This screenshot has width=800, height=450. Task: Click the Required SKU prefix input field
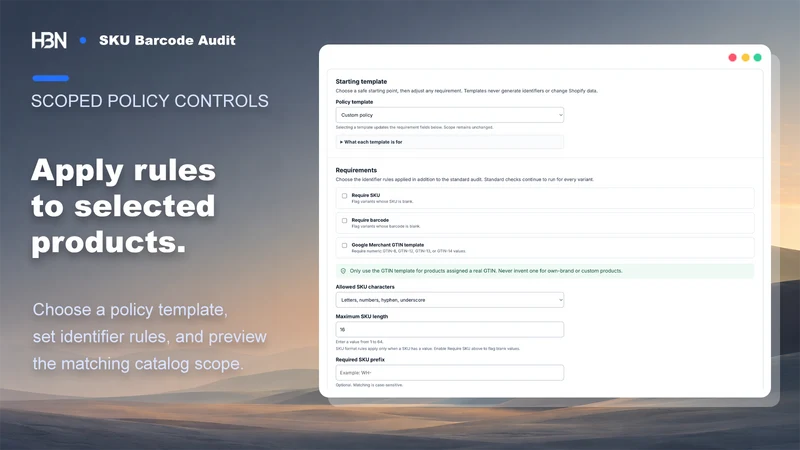pyautogui.click(x=449, y=372)
